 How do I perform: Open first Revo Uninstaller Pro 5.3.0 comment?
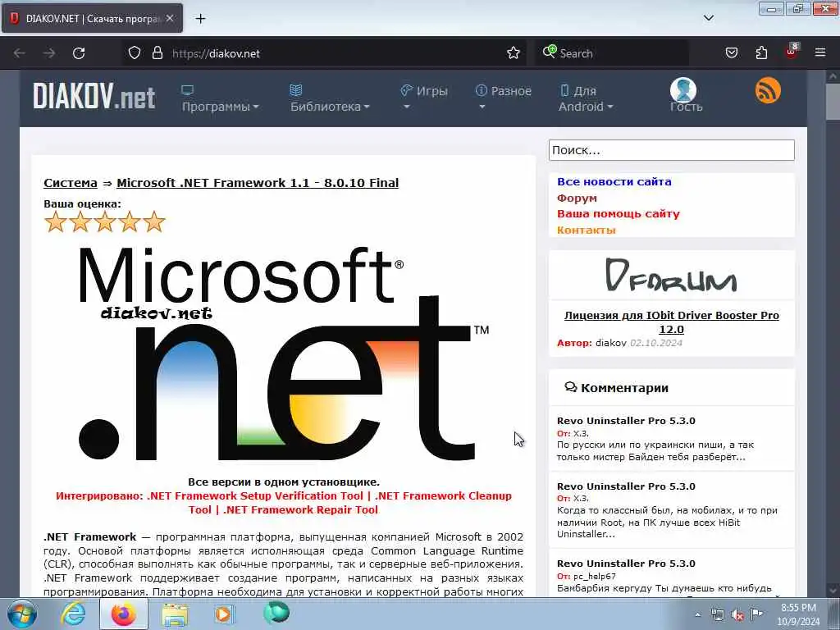(x=626, y=421)
